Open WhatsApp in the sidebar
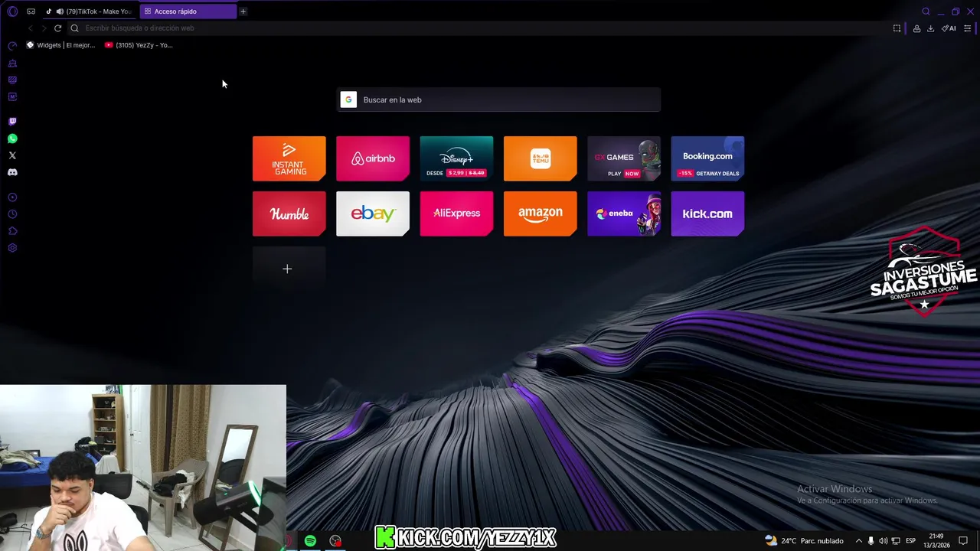980x551 pixels. point(12,139)
